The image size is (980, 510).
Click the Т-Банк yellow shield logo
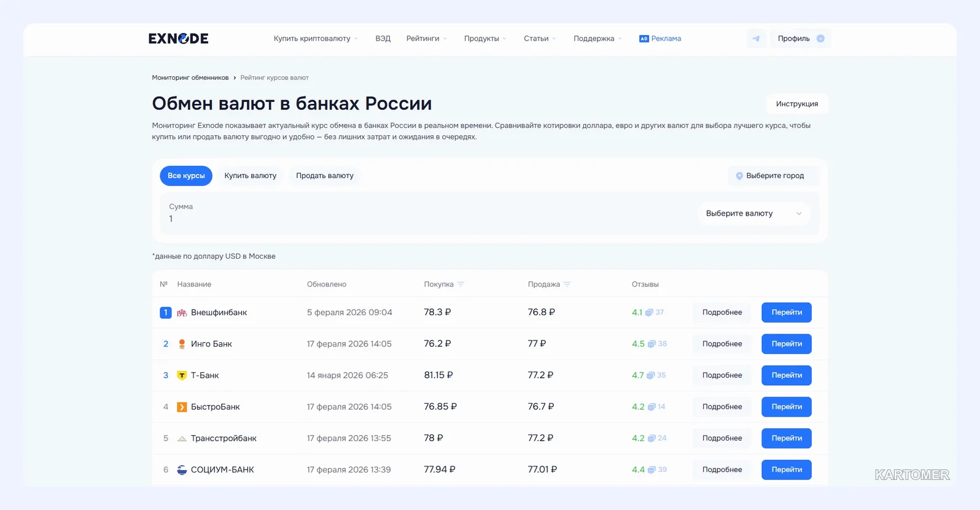click(x=182, y=375)
